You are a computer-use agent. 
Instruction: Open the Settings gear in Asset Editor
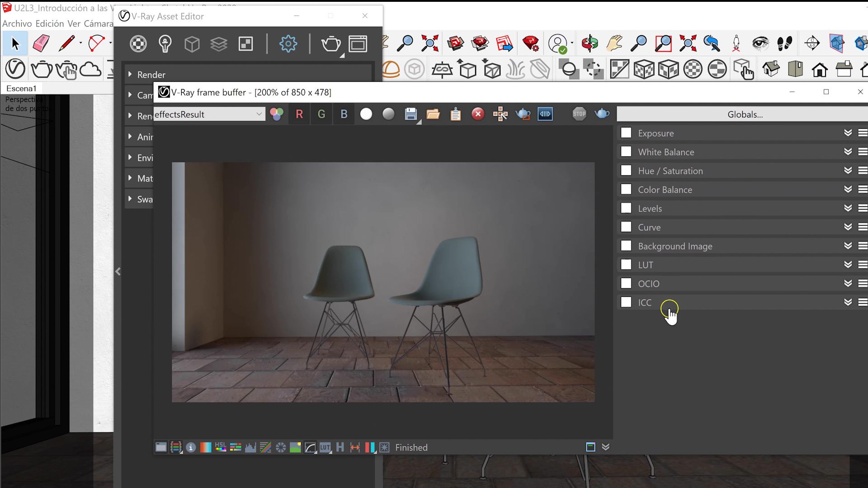pos(288,44)
